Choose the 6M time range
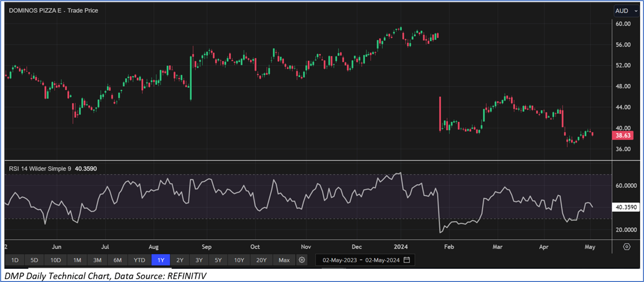This screenshot has height=282, width=644. (117, 260)
